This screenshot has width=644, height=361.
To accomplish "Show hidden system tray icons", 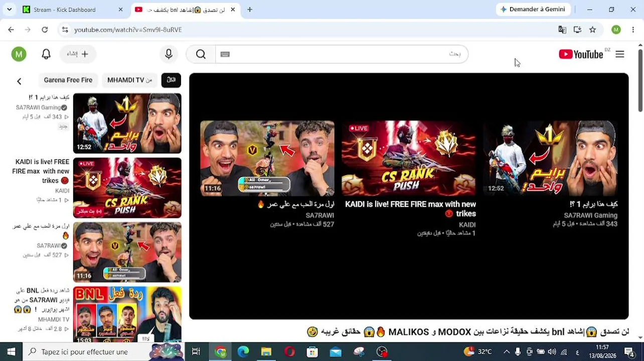I will [507, 351].
